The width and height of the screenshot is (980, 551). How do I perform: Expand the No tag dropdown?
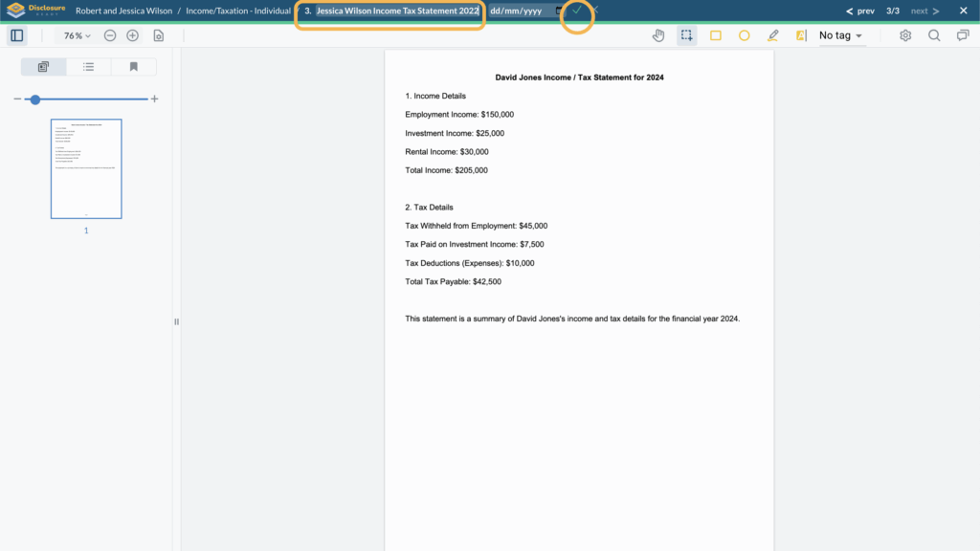tap(840, 35)
